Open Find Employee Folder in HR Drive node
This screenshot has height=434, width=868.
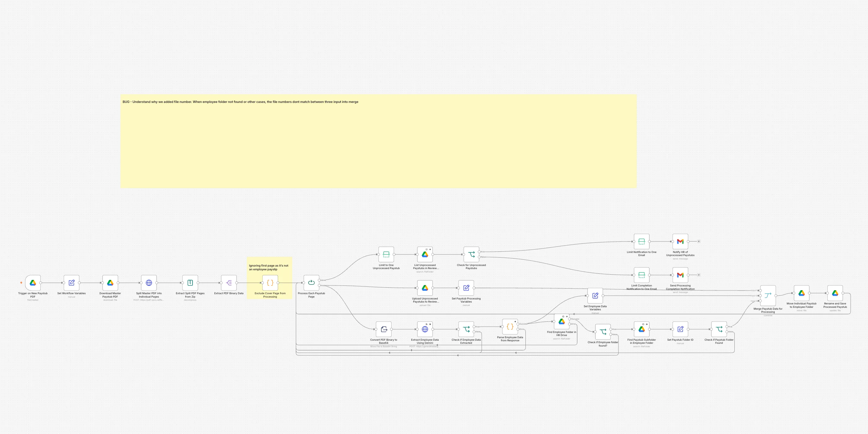562,321
